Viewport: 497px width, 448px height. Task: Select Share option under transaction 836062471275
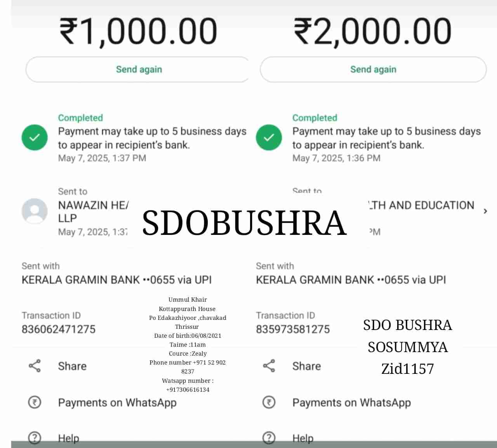coord(72,366)
